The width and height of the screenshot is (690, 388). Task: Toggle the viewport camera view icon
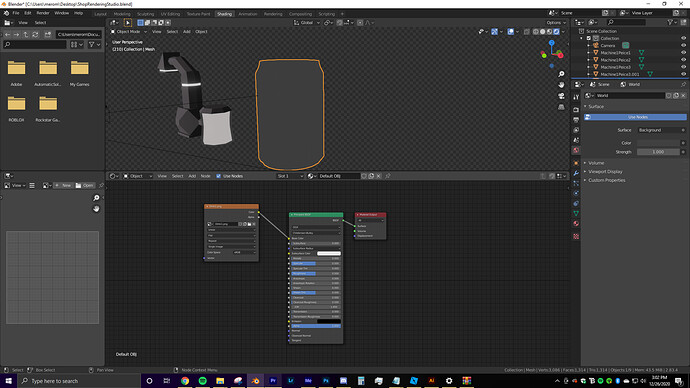pos(561,96)
